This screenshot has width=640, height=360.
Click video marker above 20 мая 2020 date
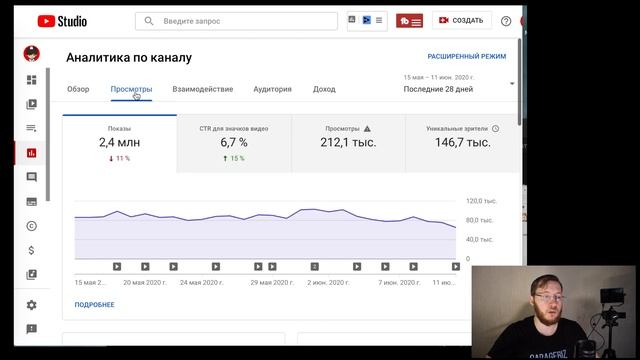pos(145,267)
